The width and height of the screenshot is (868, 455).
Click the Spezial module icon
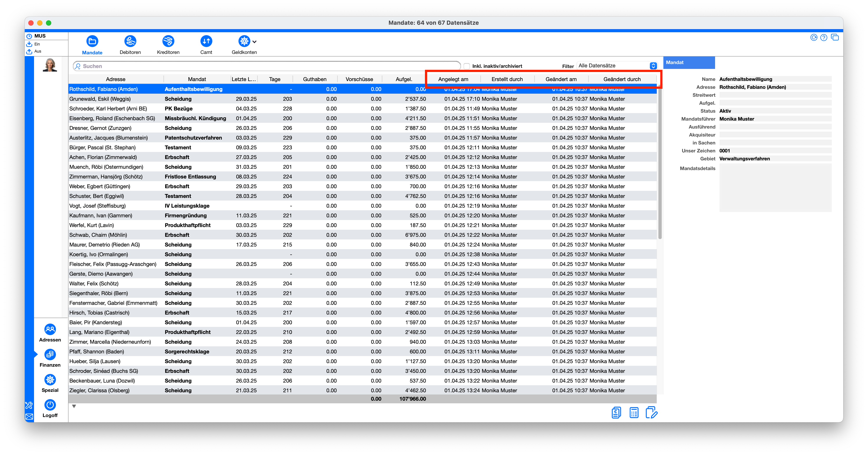50,380
